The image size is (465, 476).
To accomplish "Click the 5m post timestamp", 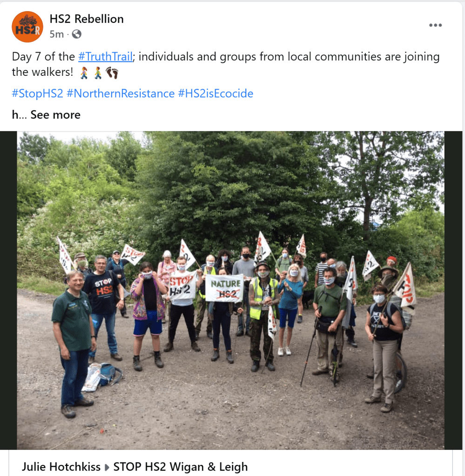I will coord(56,34).
